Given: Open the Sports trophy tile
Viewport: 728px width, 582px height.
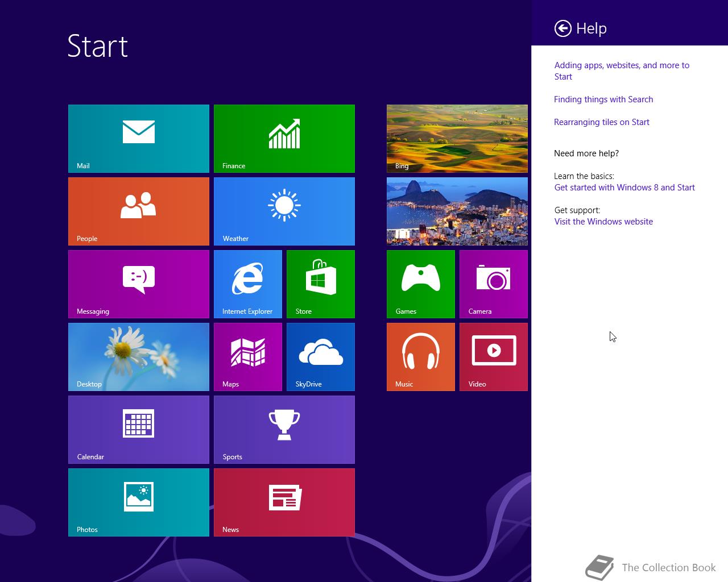Looking at the screenshot, I should [284, 430].
